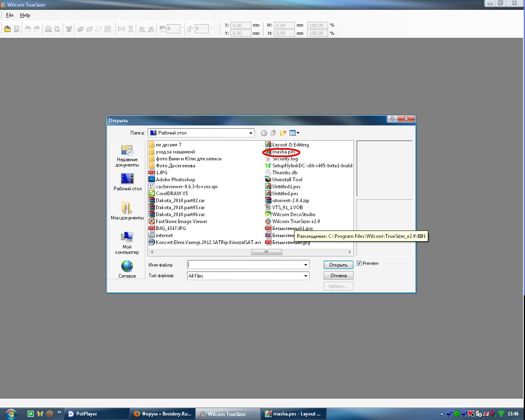The height and width of the screenshot is (420, 525).
Task: Select the Uninstall Tool shortcut
Action: 284,180
